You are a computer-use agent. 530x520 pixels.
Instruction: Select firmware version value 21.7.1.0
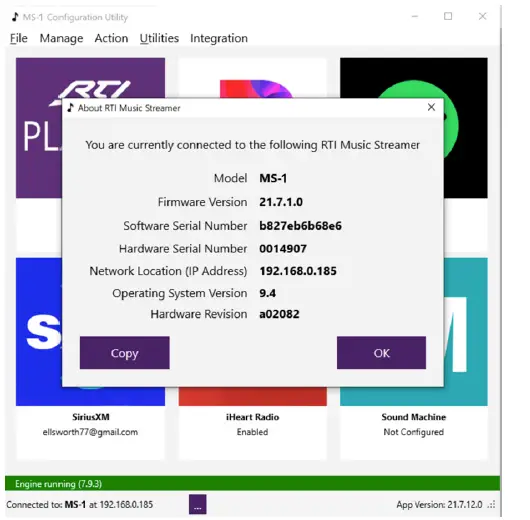pos(281,202)
